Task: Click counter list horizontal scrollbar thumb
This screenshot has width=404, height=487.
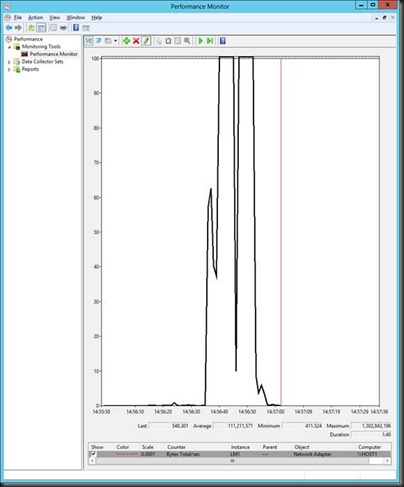Action: pyautogui.click(x=232, y=461)
